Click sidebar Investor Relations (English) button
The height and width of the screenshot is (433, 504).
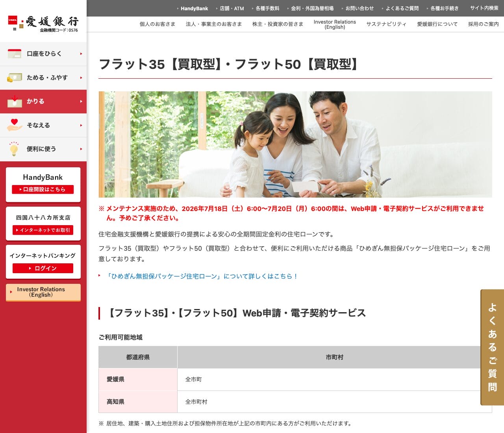43,292
